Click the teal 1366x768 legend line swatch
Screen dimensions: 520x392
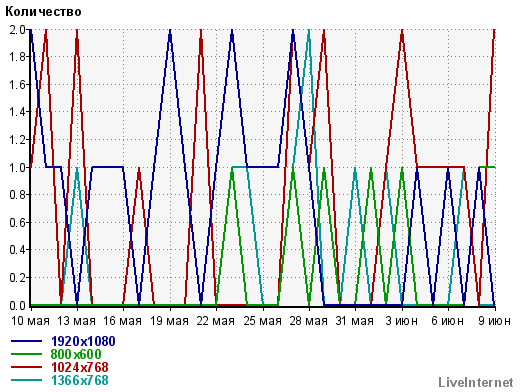coord(26,380)
